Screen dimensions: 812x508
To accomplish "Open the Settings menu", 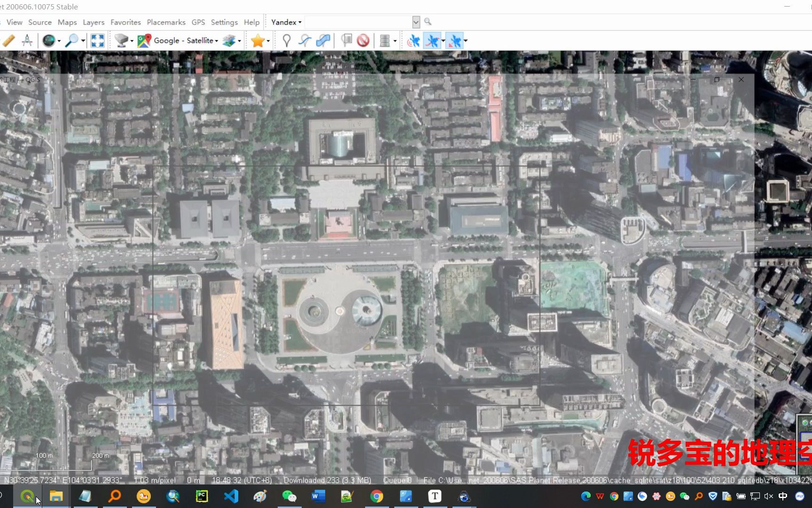I will [x=224, y=22].
